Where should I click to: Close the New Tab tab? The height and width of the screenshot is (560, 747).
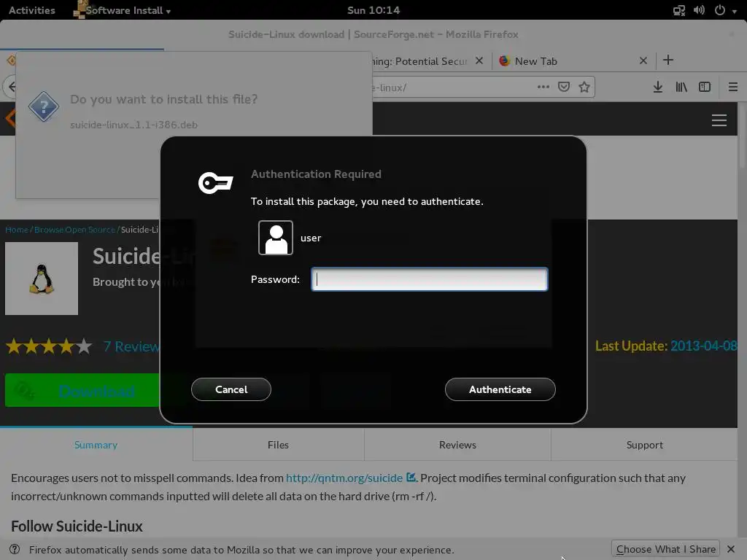point(643,61)
